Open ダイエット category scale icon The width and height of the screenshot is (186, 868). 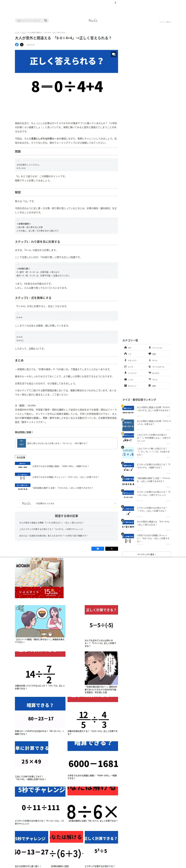click(x=126, y=386)
